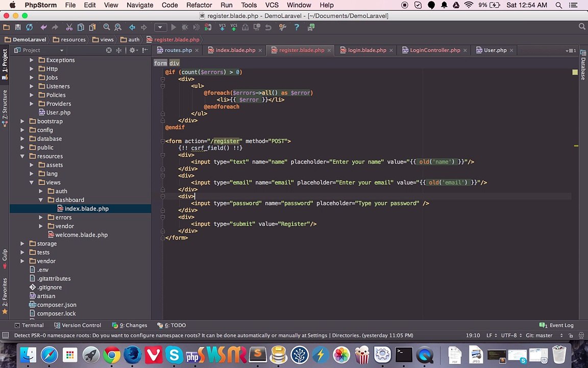The image size is (588, 368).
Task: Click the Find magnifier toolbar icon
Action: tap(107, 27)
